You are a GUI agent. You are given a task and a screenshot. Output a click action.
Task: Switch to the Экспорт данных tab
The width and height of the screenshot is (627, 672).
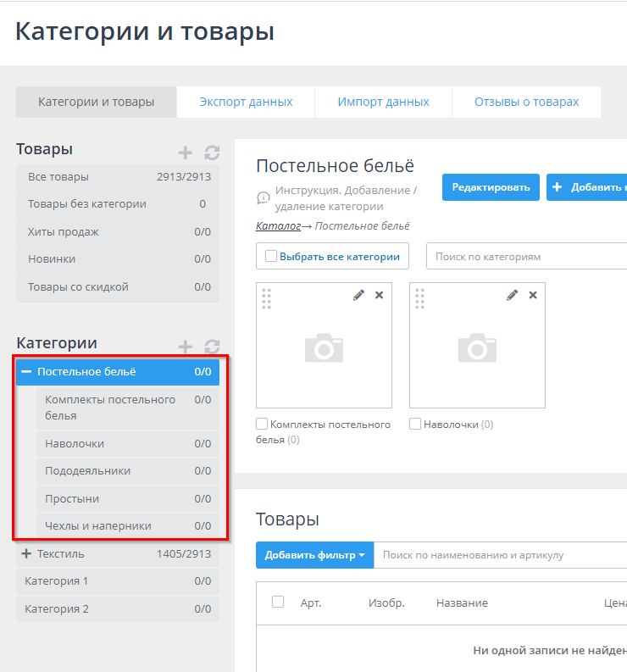[x=246, y=102]
